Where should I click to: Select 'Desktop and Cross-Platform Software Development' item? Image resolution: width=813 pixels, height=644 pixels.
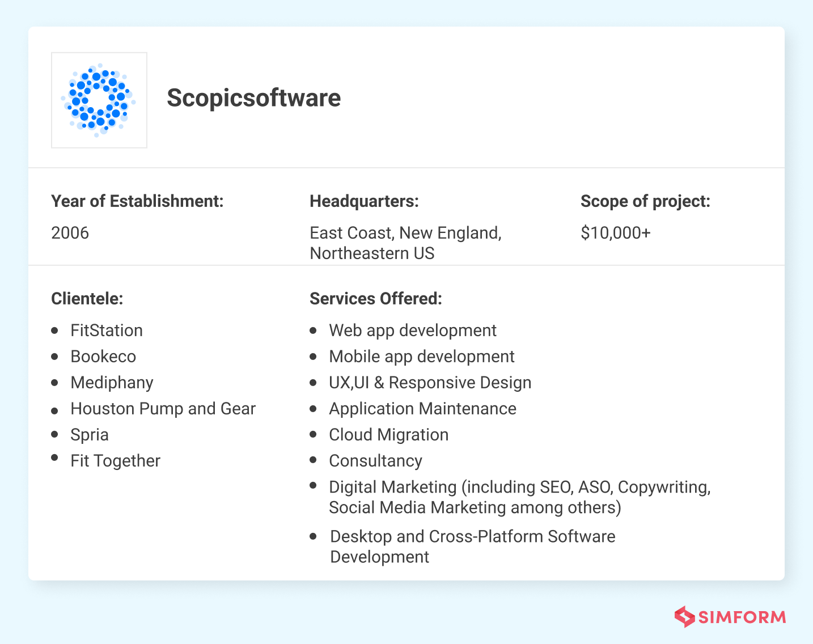coord(473,546)
